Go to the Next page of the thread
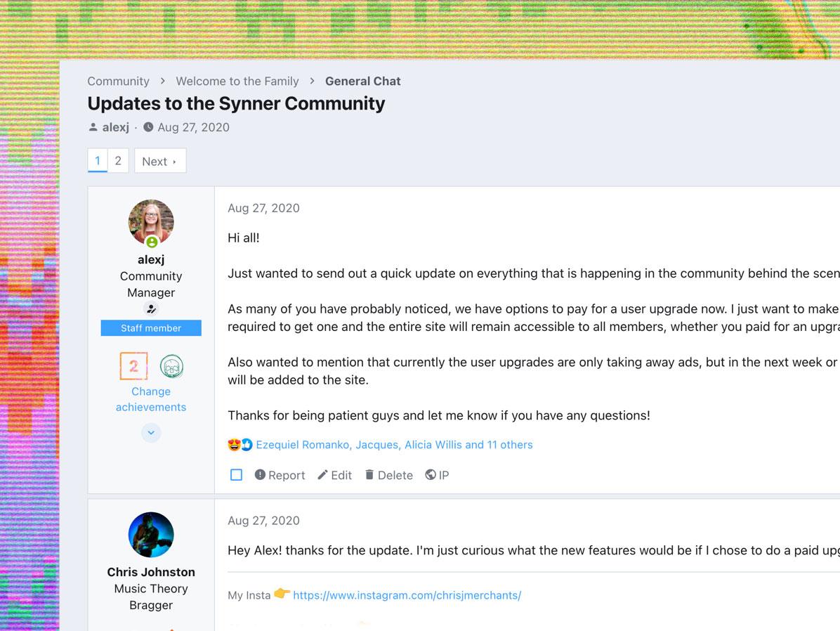 (159, 161)
